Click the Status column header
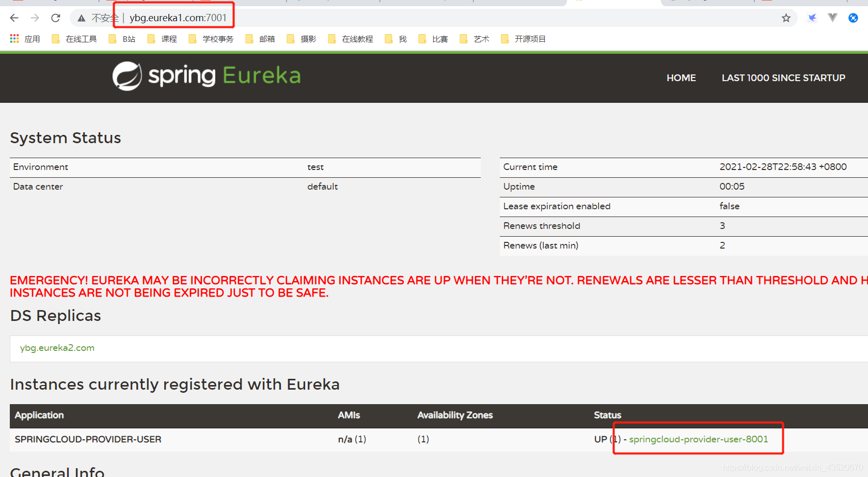 point(607,415)
